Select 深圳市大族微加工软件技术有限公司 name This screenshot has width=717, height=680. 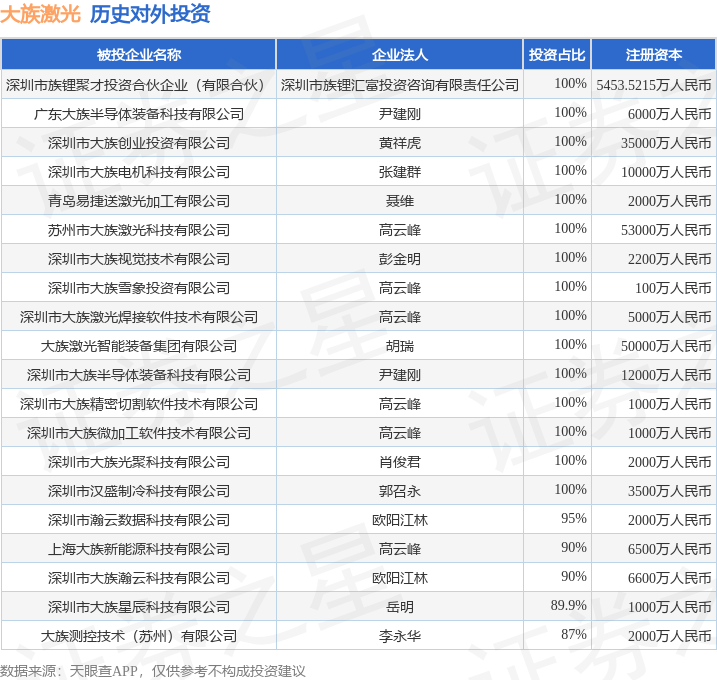tap(139, 434)
